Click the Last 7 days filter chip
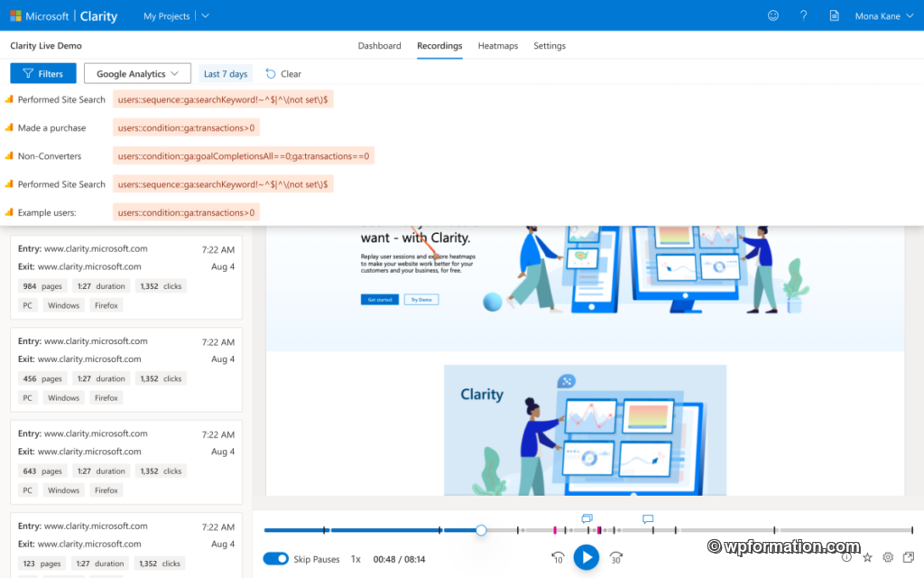The image size is (924, 578). (x=226, y=74)
